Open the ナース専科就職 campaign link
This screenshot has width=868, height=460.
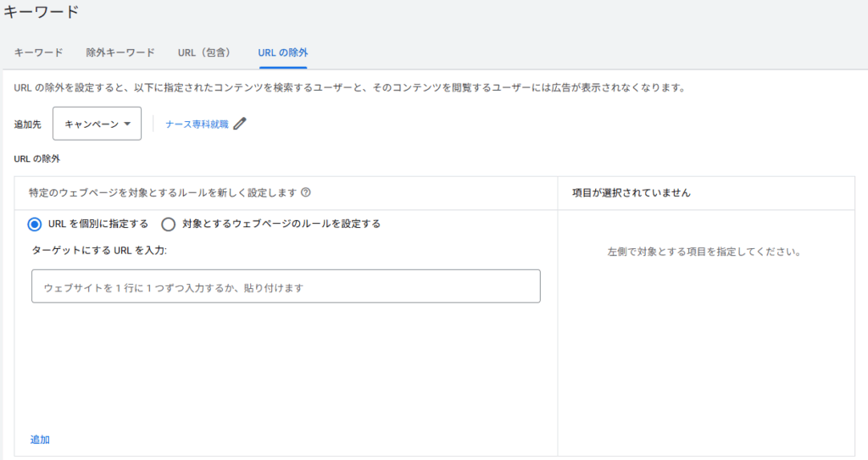(x=197, y=124)
